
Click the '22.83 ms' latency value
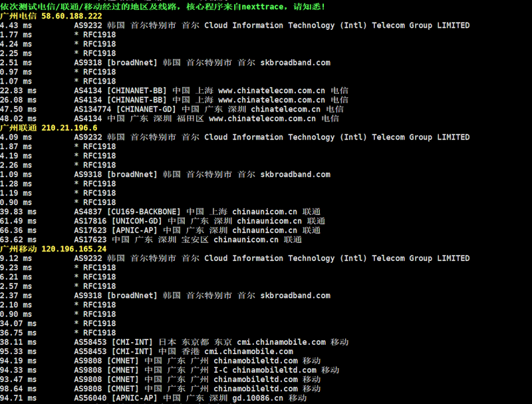click(19, 91)
